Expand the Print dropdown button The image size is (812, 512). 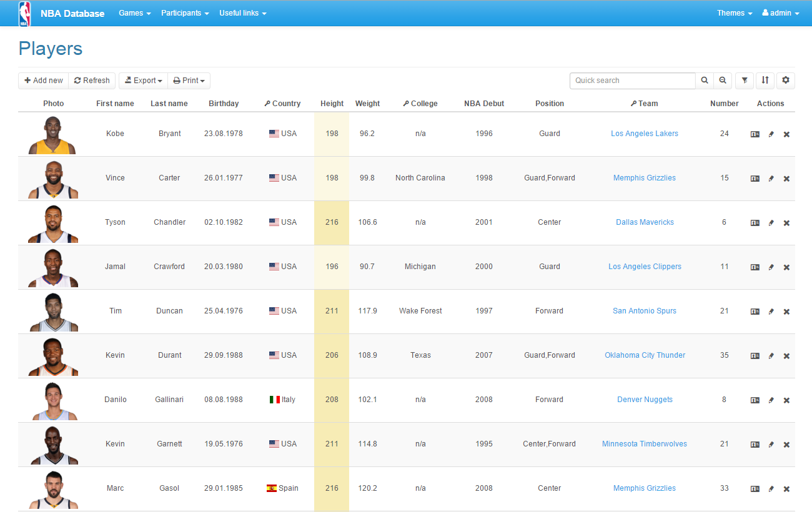click(189, 81)
